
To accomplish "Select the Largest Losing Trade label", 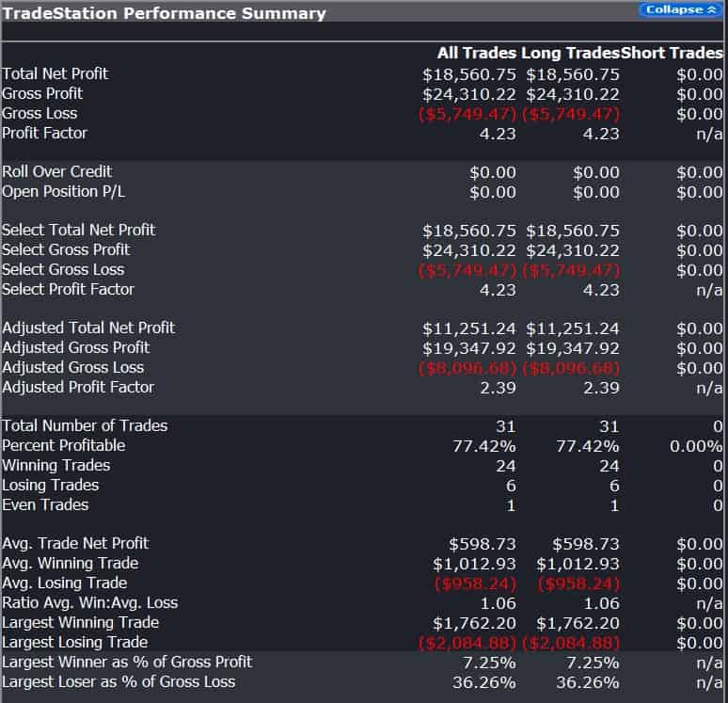I will click(x=74, y=643).
